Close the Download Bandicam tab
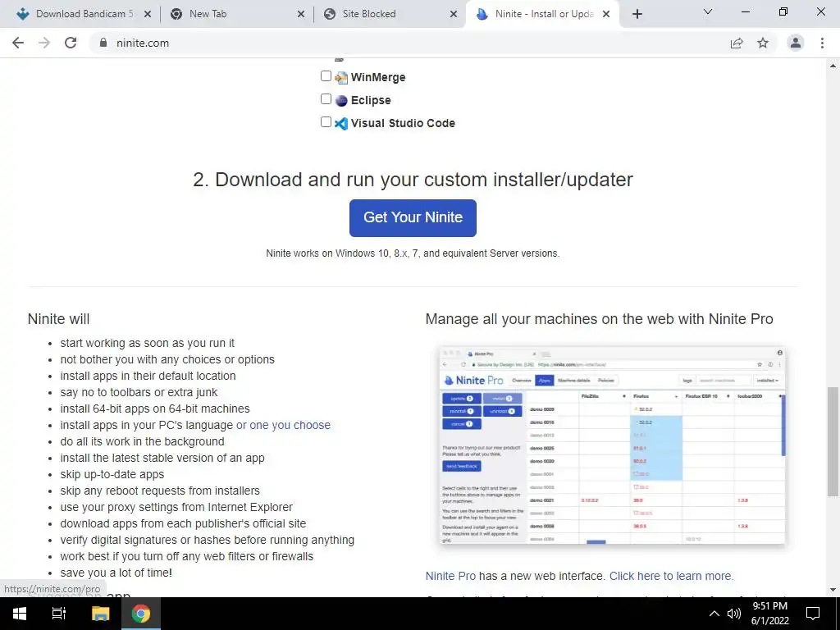Image resolution: width=840 pixels, height=630 pixels. click(x=148, y=14)
